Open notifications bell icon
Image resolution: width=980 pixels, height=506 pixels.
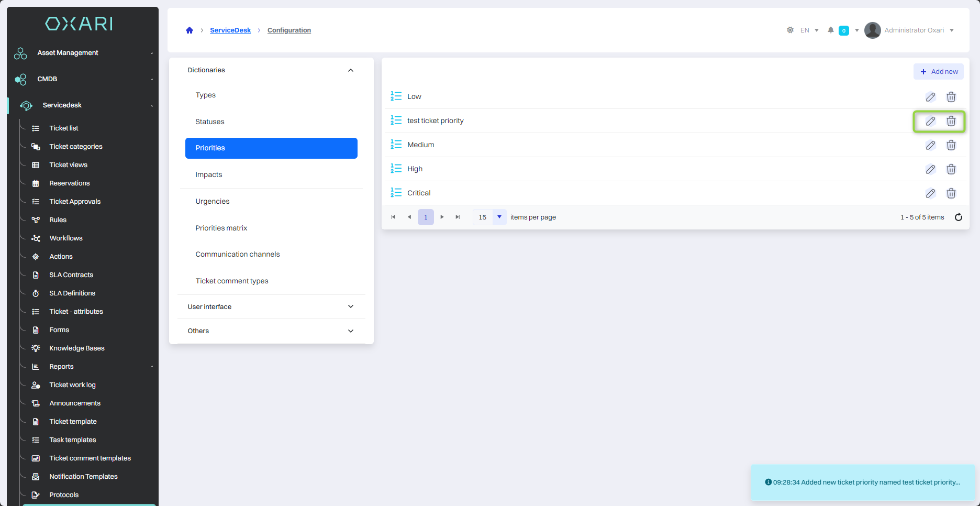[x=830, y=30]
